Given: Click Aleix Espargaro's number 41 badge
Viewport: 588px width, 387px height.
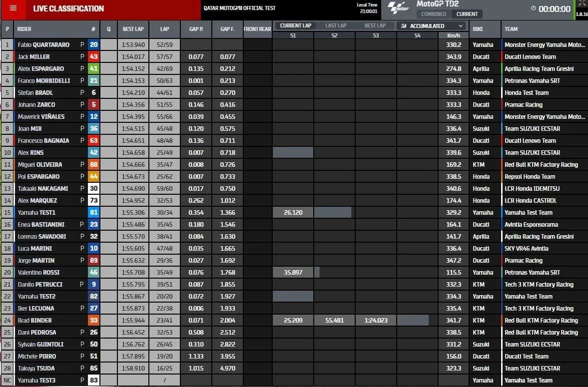Looking at the screenshot, I should [94, 68].
